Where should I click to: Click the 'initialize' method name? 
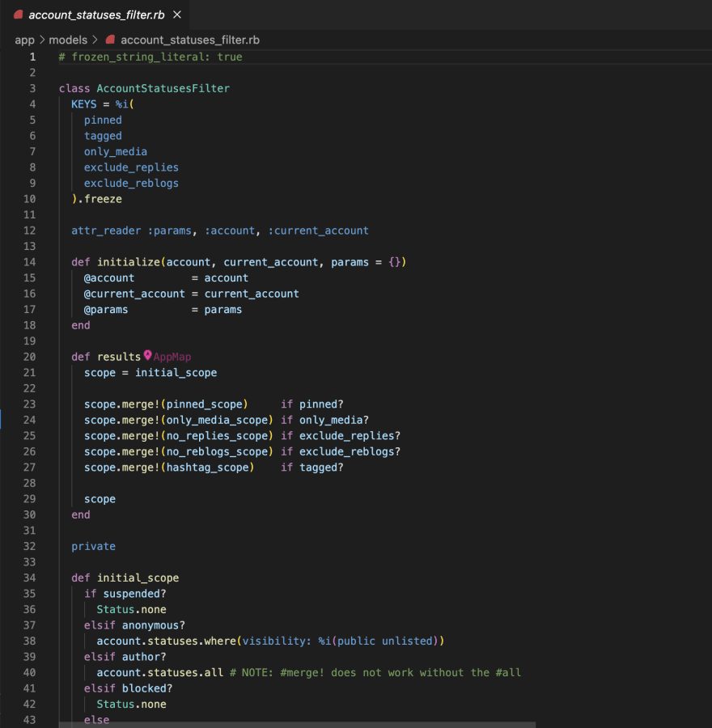(129, 262)
